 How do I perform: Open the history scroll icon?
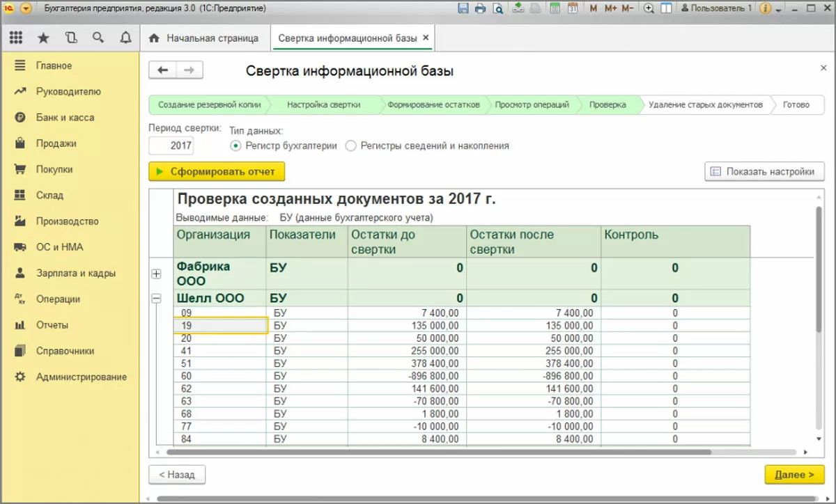coord(70,38)
